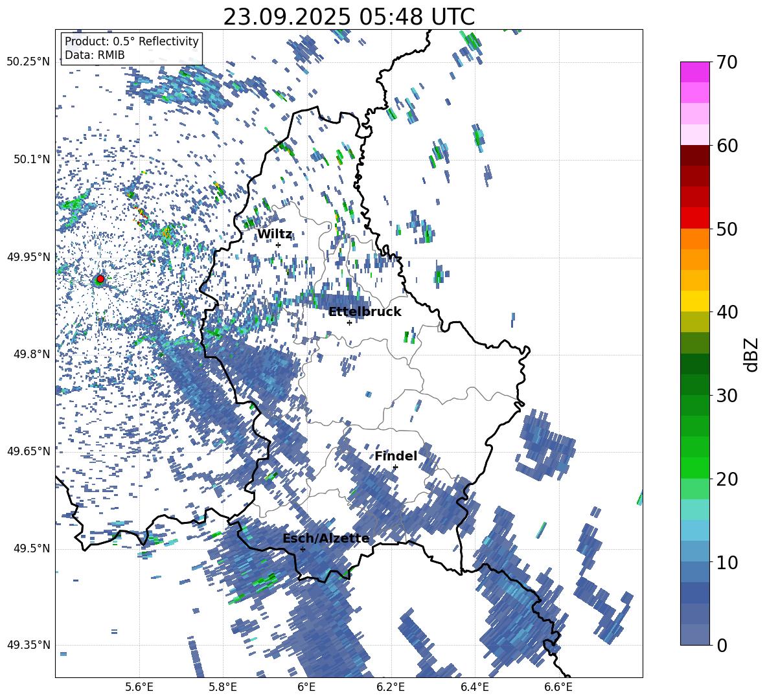Click the 49.65°N latitude label
Viewport: 767px width, 700px height.
29,451
